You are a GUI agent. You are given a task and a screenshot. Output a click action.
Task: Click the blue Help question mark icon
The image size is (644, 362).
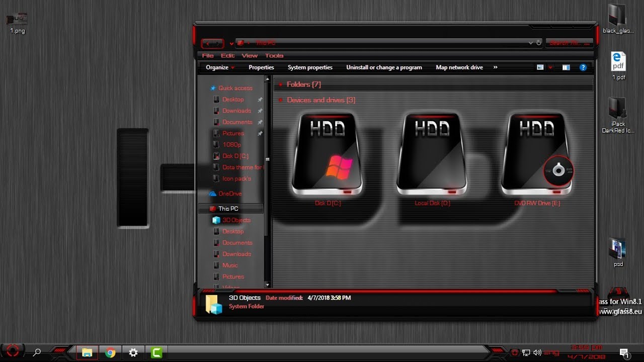point(583,67)
